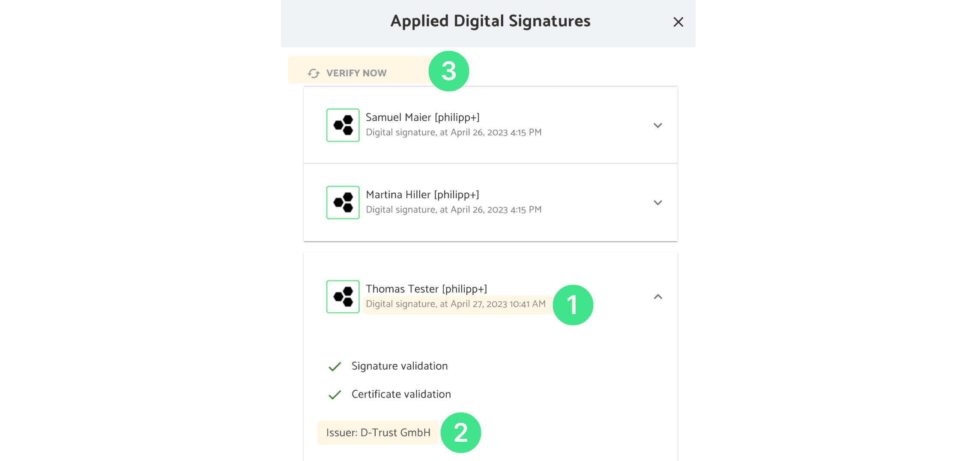Close the Applied Digital Signatures dialog
Image resolution: width=980 pixels, height=461 pixels.
pyautogui.click(x=678, y=22)
